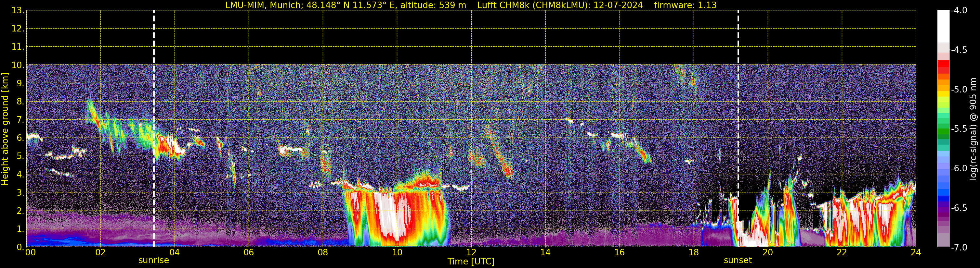
Task: Click the 'log(rc-signal) @ 905 nm' colorbar title
Action: point(974,129)
